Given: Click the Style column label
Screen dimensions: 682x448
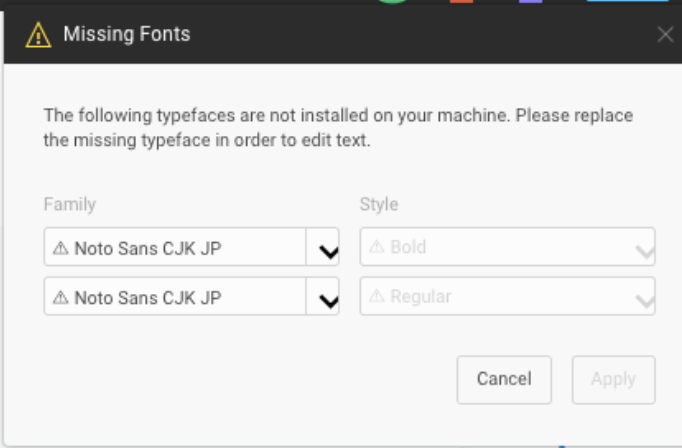Looking at the screenshot, I should click(379, 204).
